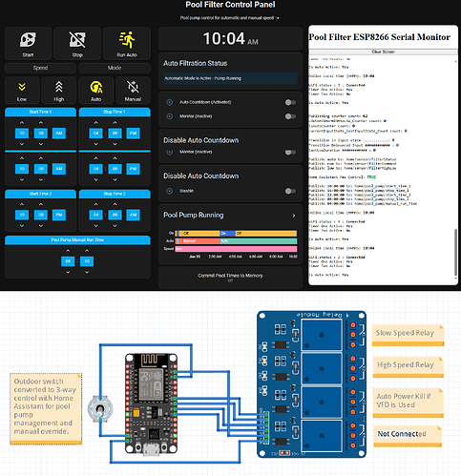Choose the Auto mode icon
The width and height of the screenshot is (461, 476).
pos(96,87)
